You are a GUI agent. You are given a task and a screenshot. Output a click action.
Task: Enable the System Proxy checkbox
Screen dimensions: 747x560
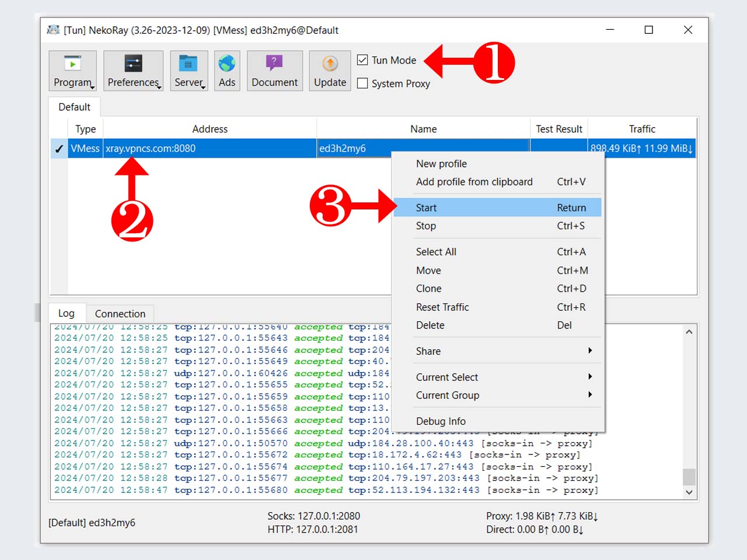362,83
